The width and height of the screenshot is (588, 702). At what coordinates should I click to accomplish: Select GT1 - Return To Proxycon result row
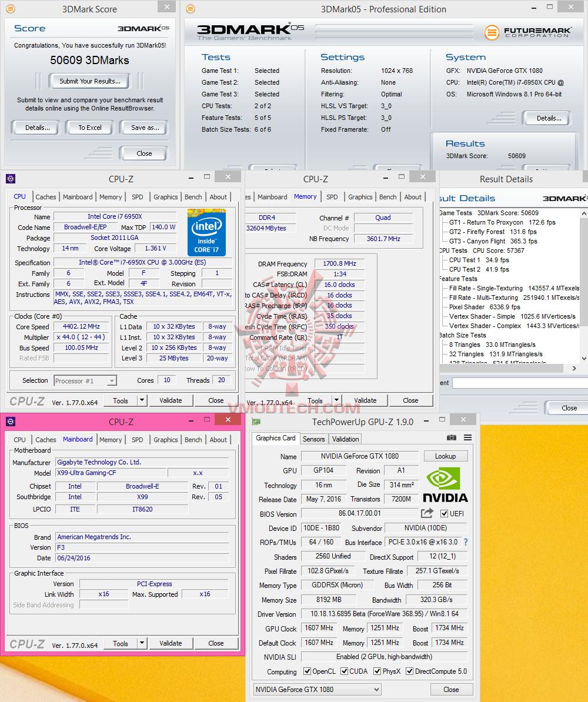(x=502, y=222)
